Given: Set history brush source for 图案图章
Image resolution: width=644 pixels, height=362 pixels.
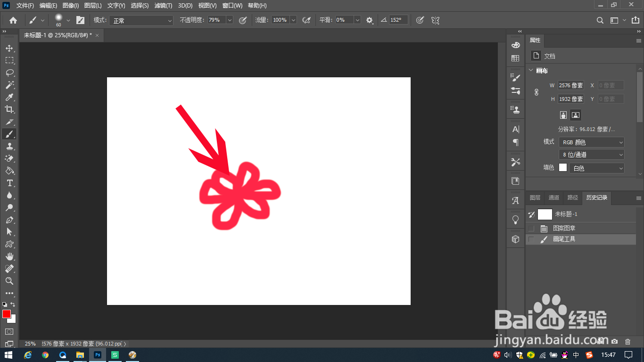Looking at the screenshot, I should point(531,228).
